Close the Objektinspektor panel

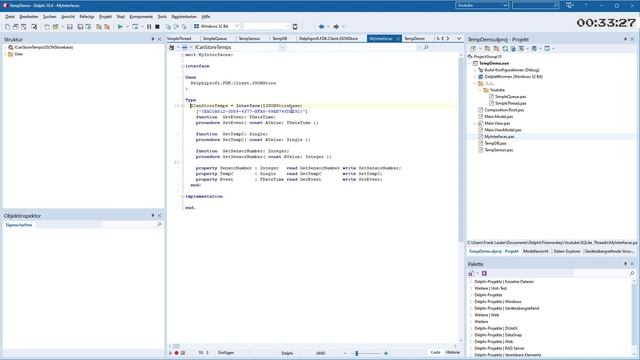(160, 216)
